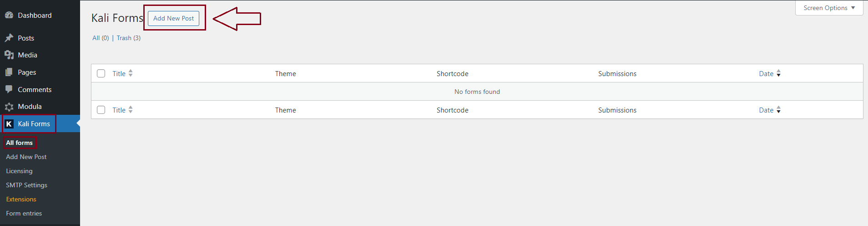This screenshot has height=226, width=868.
Task: Open Form entries in the sidebar
Action: [x=24, y=213]
